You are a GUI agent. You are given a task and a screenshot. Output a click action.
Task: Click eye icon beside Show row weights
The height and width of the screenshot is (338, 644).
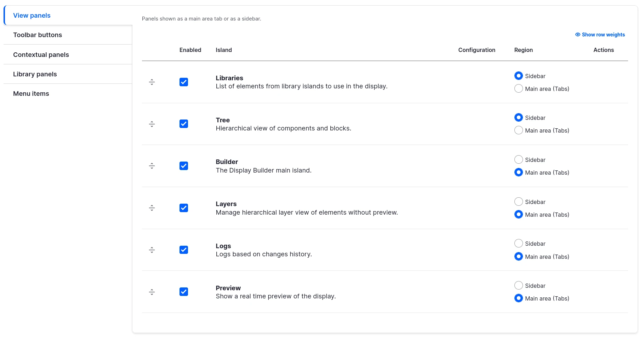pos(577,35)
